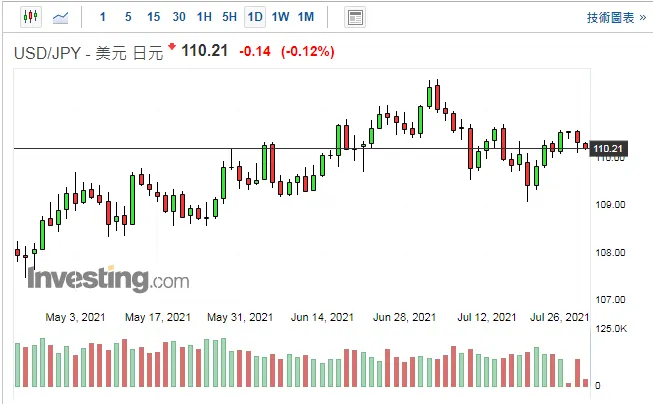Image resolution: width=653 pixels, height=404 pixels.
Task: Click the red down arrow next to price
Action: click(x=172, y=46)
